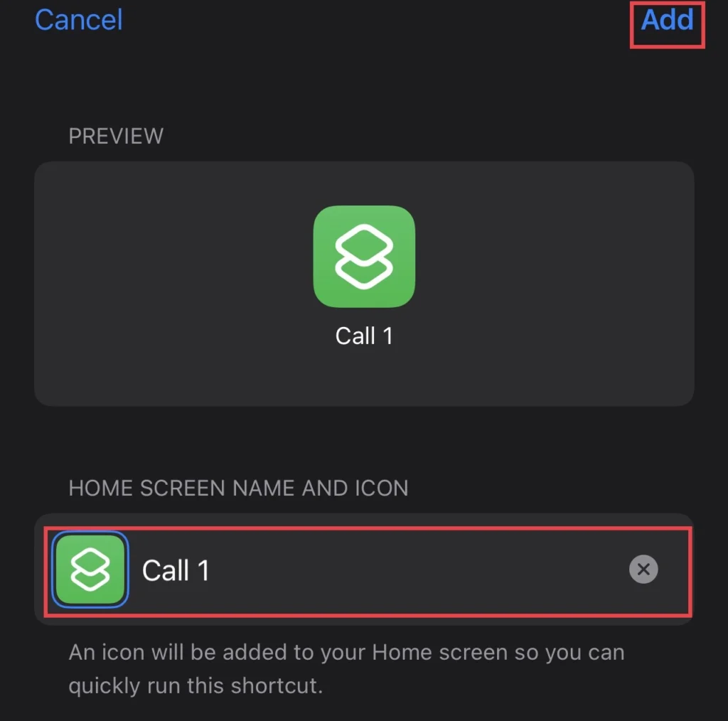The image size is (728, 721).
Task: Tap white layers glyph in name row icon
Action: click(90, 569)
